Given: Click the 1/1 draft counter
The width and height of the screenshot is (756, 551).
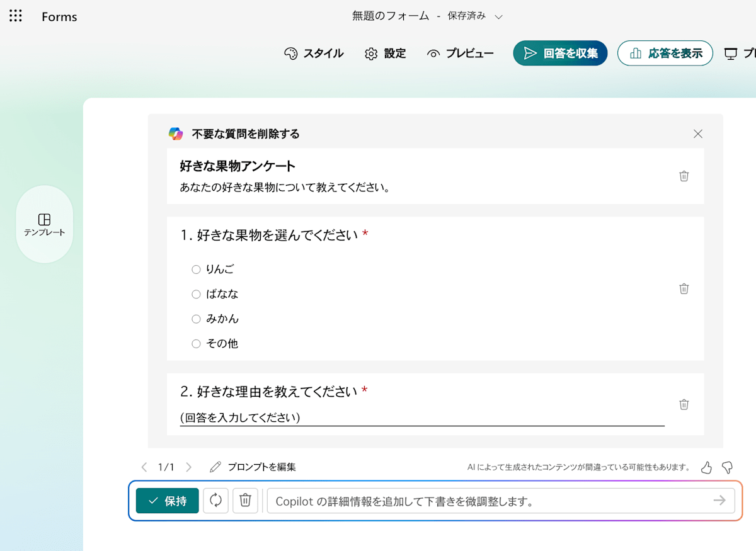Looking at the screenshot, I should 166,467.
